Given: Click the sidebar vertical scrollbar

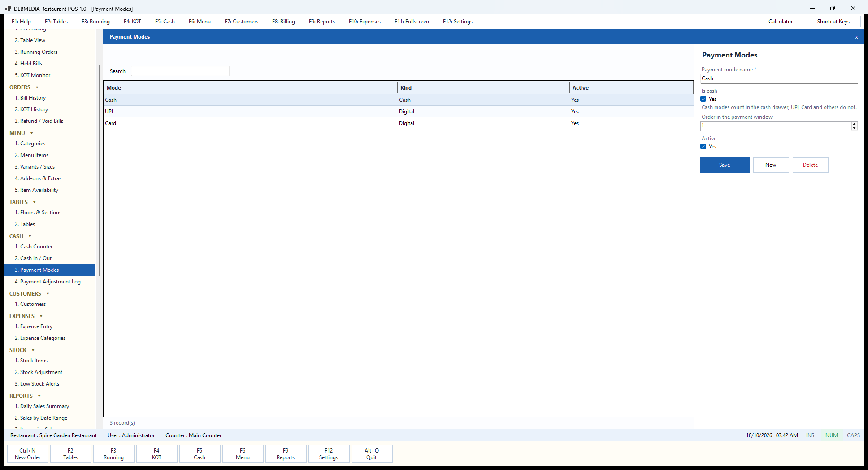Looking at the screenshot, I should pos(100,170).
